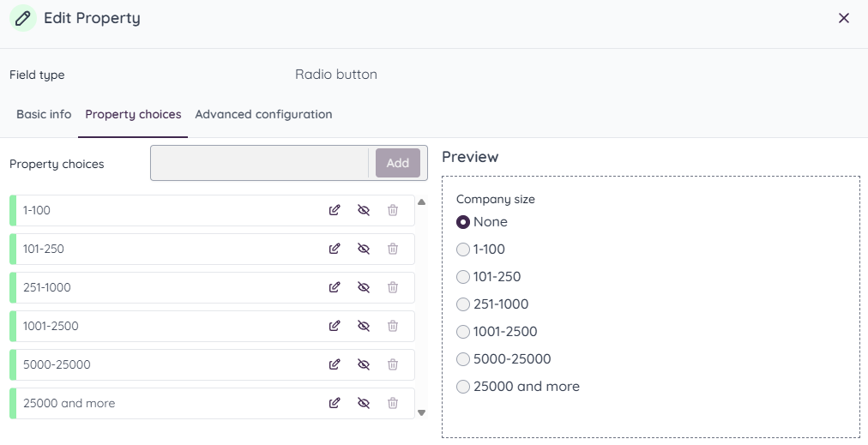Viewport: 868px width, 445px height.
Task: Delete the 1-100 choice
Action: pos(393,210)
